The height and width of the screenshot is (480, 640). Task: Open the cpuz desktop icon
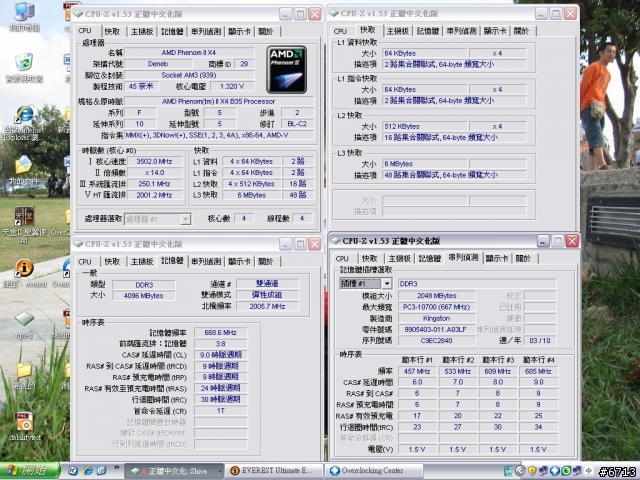coord(24,324)
